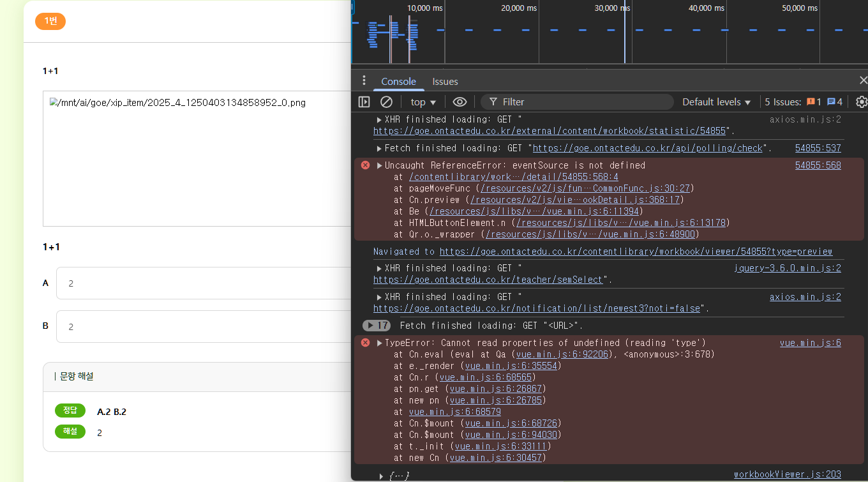Select the Console tab
Viewport: 868px width, 482px height.
coord(398,82)
